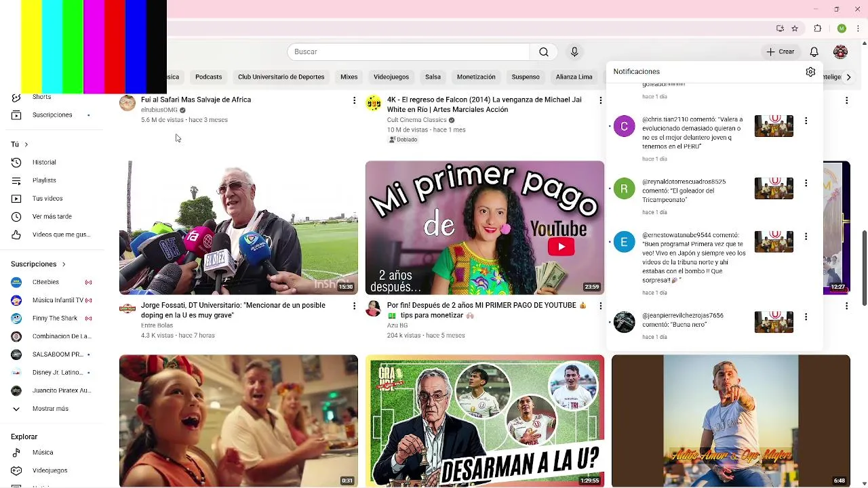Show more filter chips with right arrow
Viewport: 868px width, 488px height.
point(848,77)
